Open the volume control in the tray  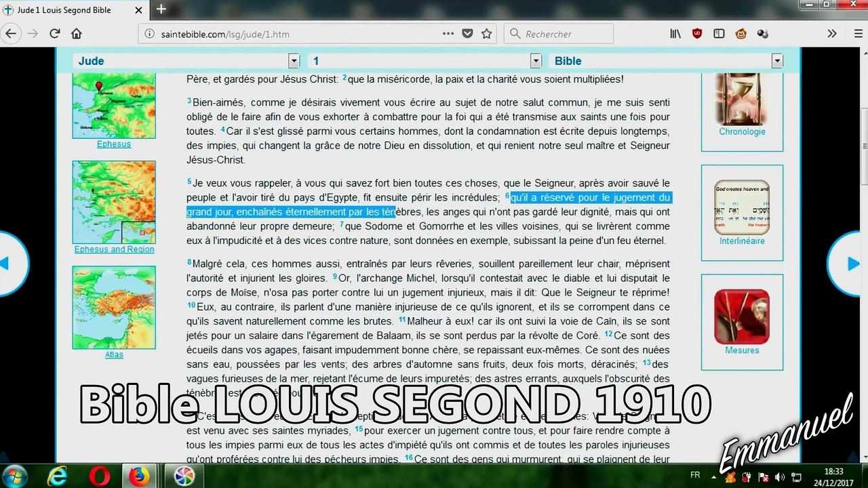(x=779, y=478)
